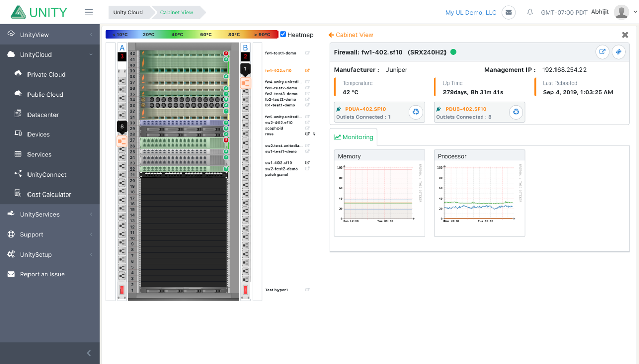Click load balancer at rack unit 34
This screenshot has height=364, width=639.
[183, 100]
